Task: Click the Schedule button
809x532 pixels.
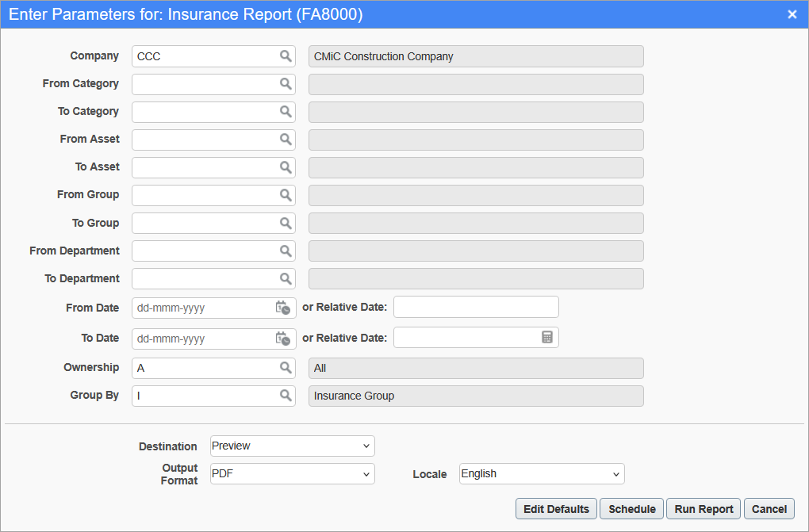Action: [x=631, y=508]
